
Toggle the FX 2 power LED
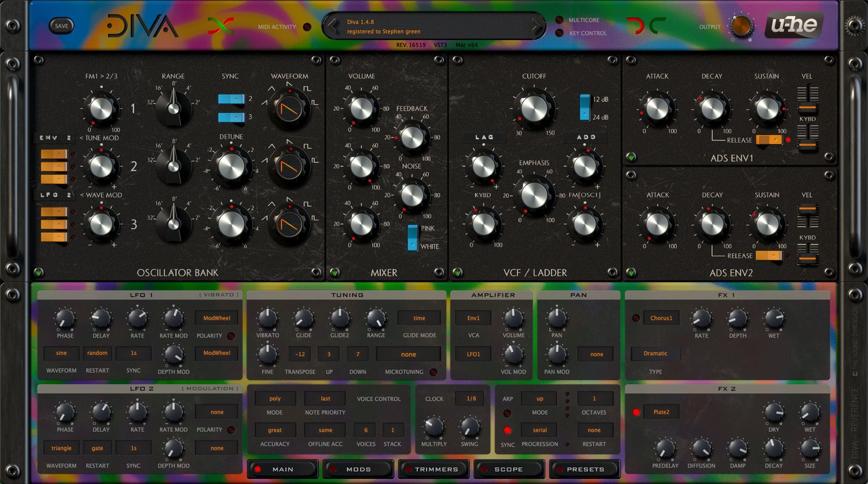(637, 412)
